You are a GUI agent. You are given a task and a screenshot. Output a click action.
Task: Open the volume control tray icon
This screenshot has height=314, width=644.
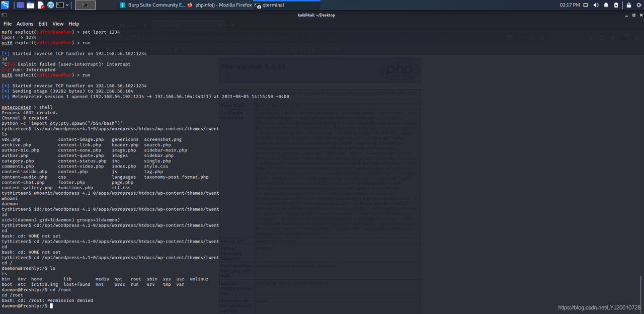coord(596,5)
